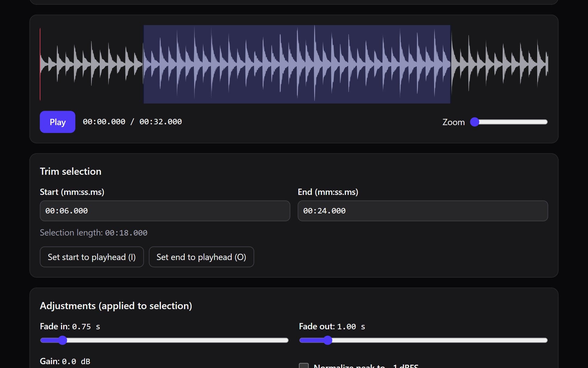The width and height of the screenshot is (588, 368).
Task: Click the highlighted selection region in waveform
Action: (297, 64)
